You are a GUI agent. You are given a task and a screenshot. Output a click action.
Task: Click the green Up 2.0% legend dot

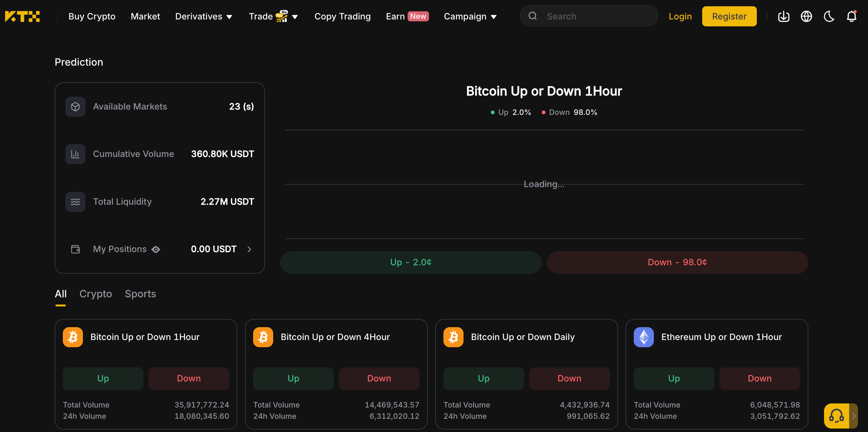(x=492, y=112)
